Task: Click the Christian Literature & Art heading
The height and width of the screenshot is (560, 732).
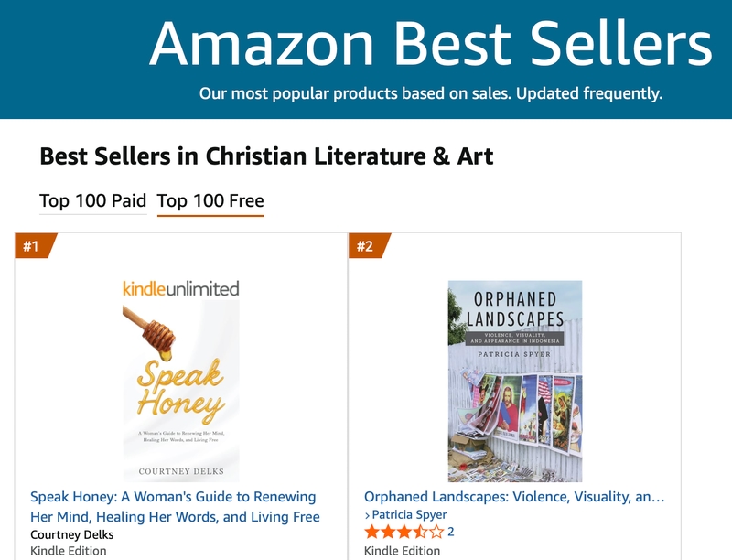Action: pos(266,156)
